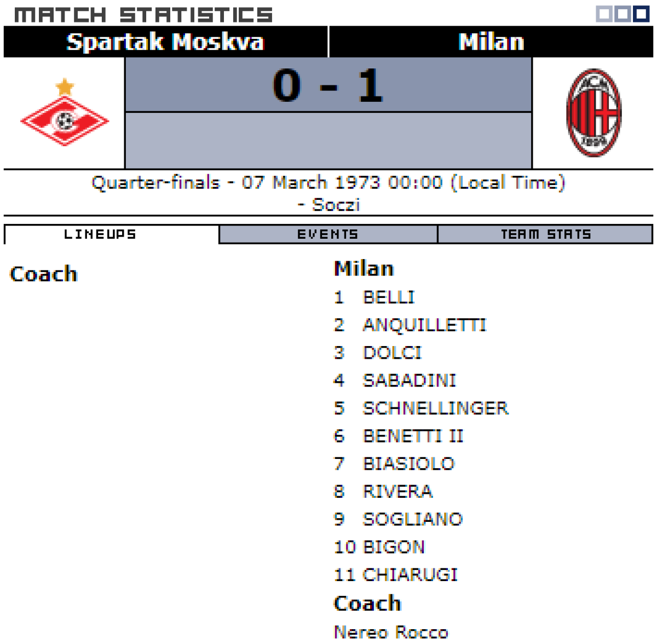
Task: Show the Team Stats tab
Action: coord(545,234)
